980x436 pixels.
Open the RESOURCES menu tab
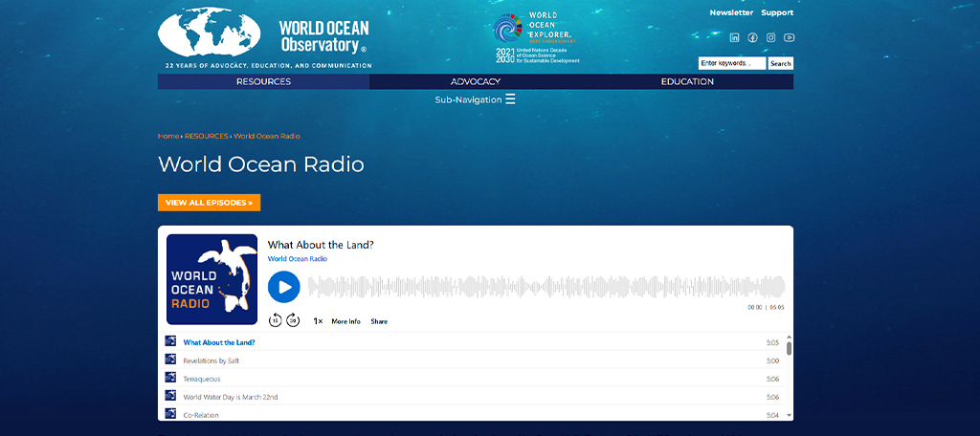click(263, 82)
